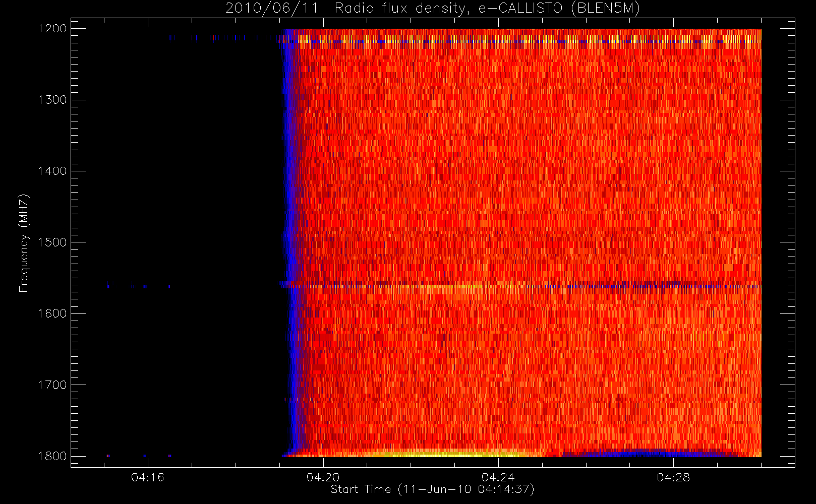Screen dimensions: 816x504
Task: Click the 'Start Time (11-Jun-10 04:14:37)' label
Action: click(433, 489)
